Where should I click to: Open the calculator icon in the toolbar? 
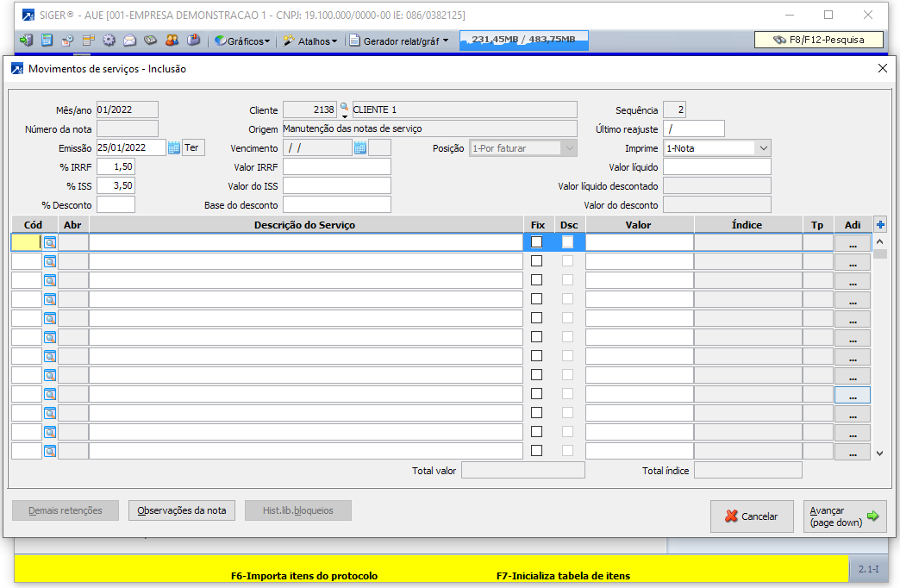(x=47, y=41)
